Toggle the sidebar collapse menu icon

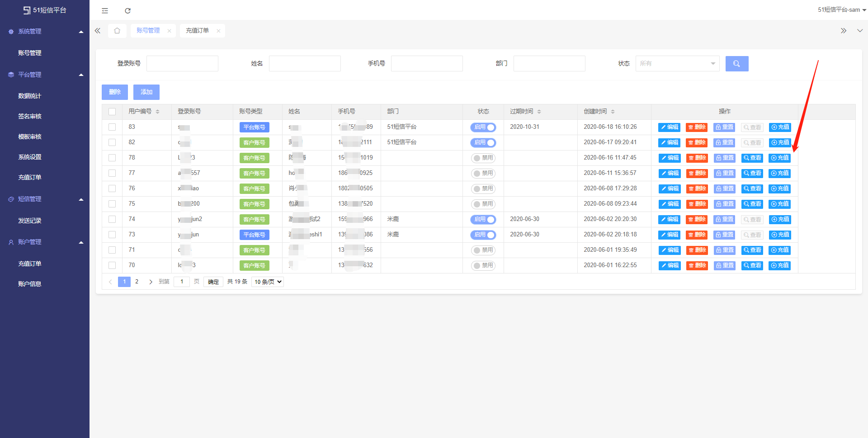click(x=105, y=10)
